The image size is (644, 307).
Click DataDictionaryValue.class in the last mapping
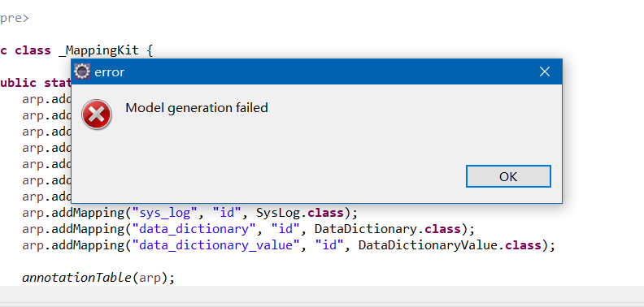coord(450,245)
